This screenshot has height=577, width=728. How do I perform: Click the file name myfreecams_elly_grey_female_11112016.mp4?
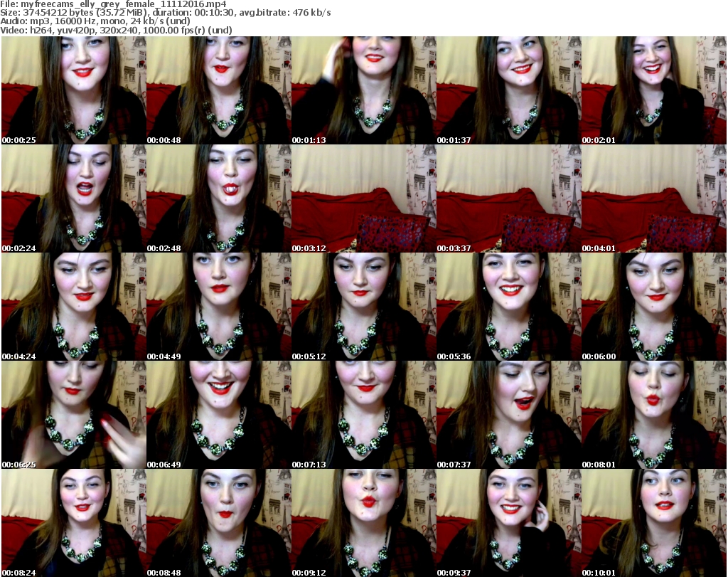click(x=123, y=4)
